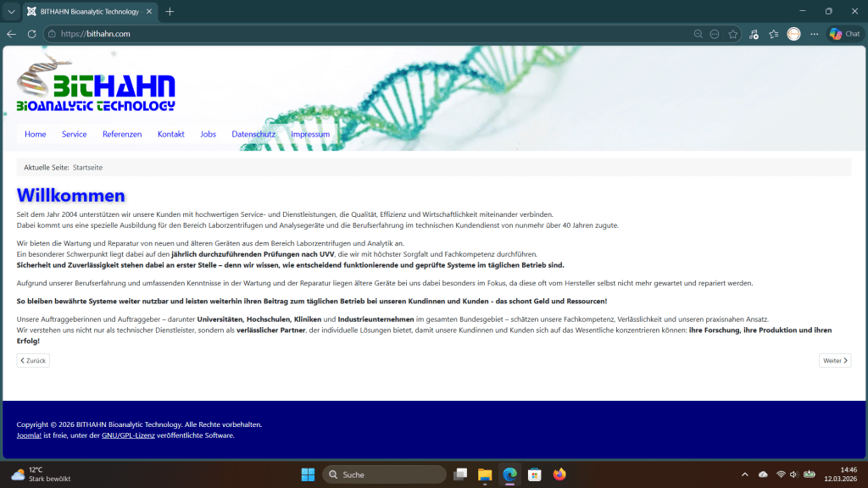Switch to Microsoft Edge in taskbar

509,474
